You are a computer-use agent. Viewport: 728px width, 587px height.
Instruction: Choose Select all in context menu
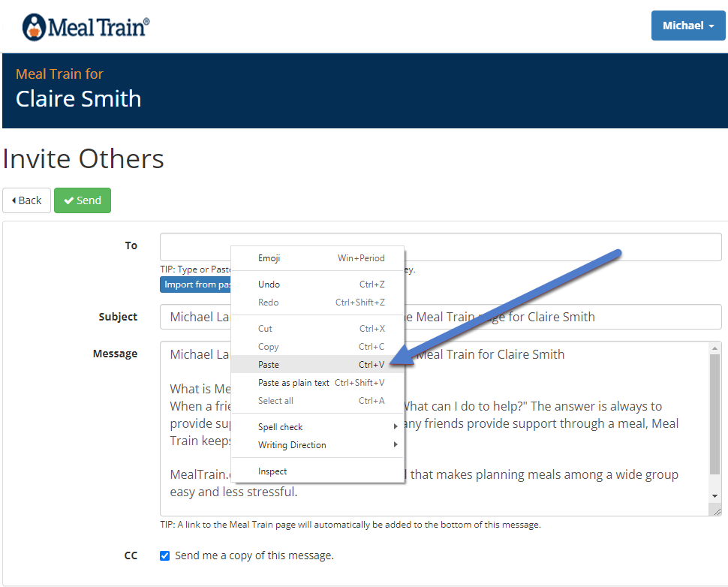click(317, 400)
